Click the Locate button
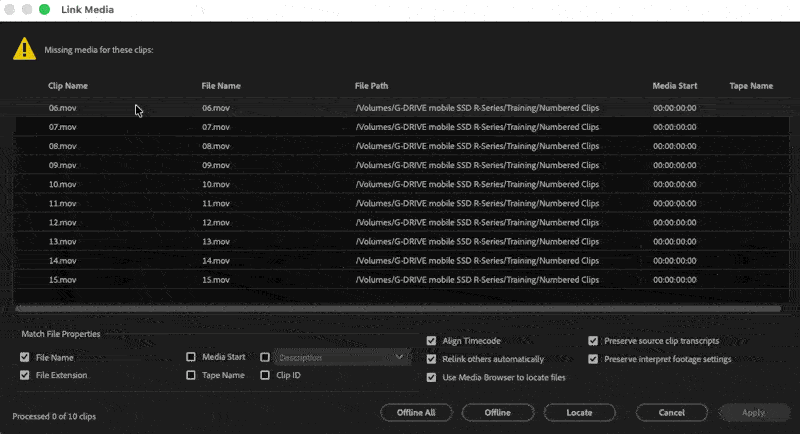The height and width of the screenshot is (434, 800). click(580, 412)
